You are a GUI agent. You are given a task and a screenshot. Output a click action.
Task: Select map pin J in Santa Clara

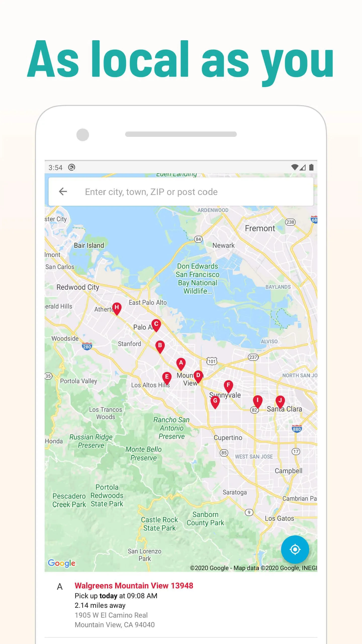[x=280, y=402]
